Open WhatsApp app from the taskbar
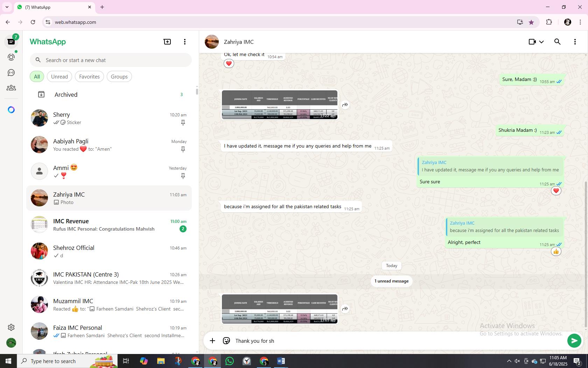588x368 pixels. tap(230, 361)
